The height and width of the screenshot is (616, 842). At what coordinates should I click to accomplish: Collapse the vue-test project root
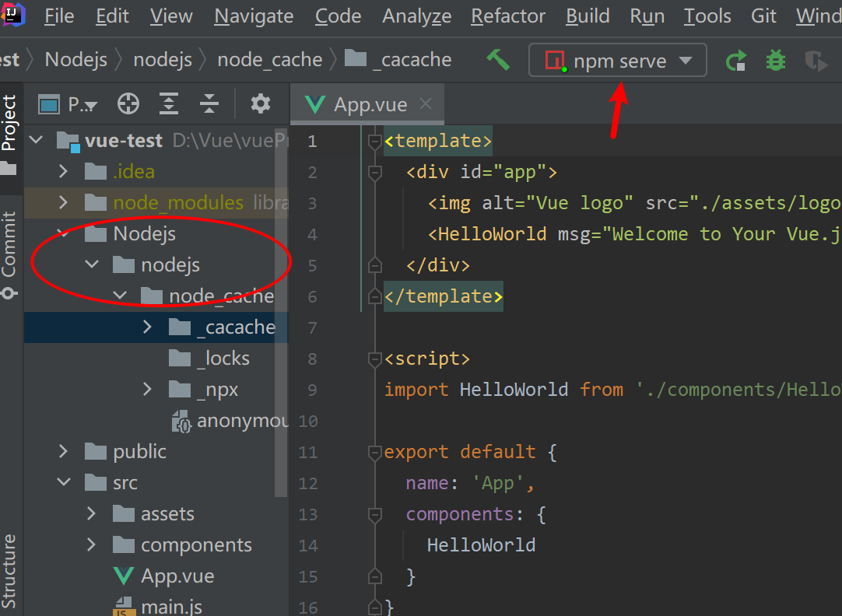[x=36, y=140]
